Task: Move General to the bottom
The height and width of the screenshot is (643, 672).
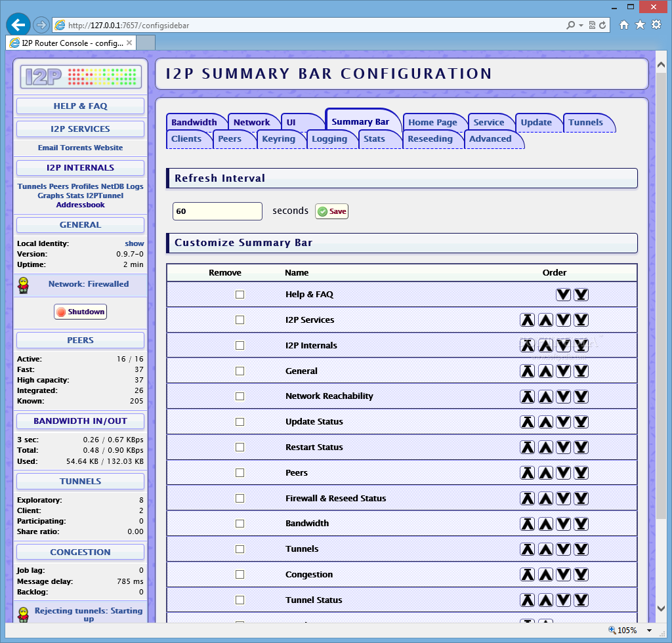Action: (x=581, y=371)
